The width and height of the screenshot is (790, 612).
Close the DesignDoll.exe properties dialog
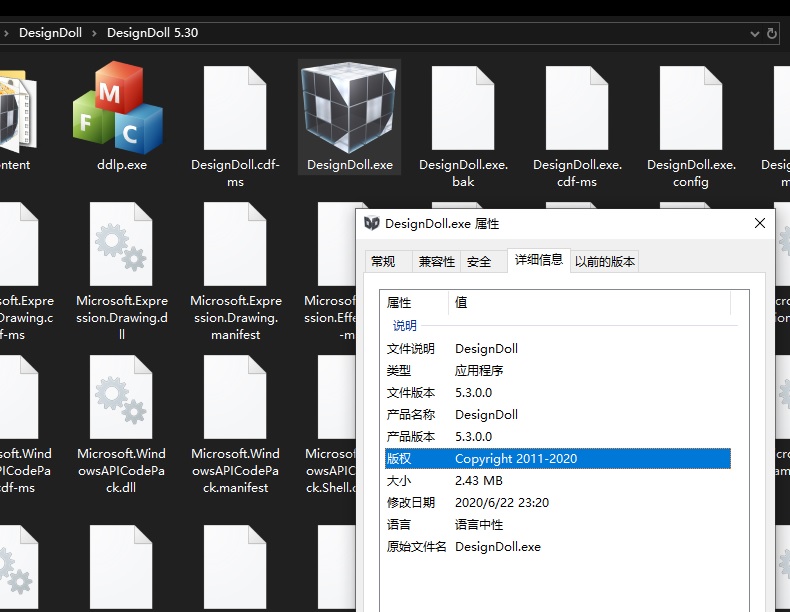click(760, 223)
